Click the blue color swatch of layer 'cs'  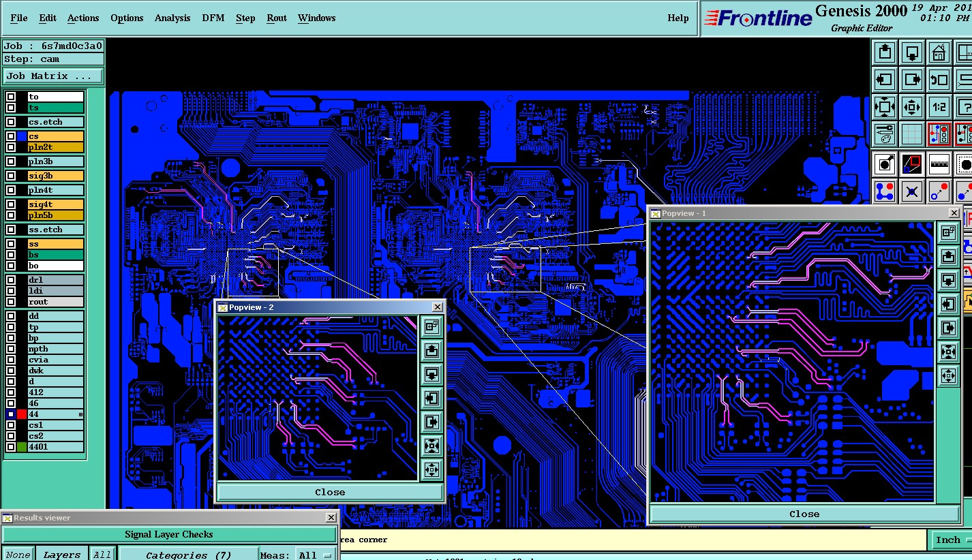pyautogui.click(x=22, y=136)
